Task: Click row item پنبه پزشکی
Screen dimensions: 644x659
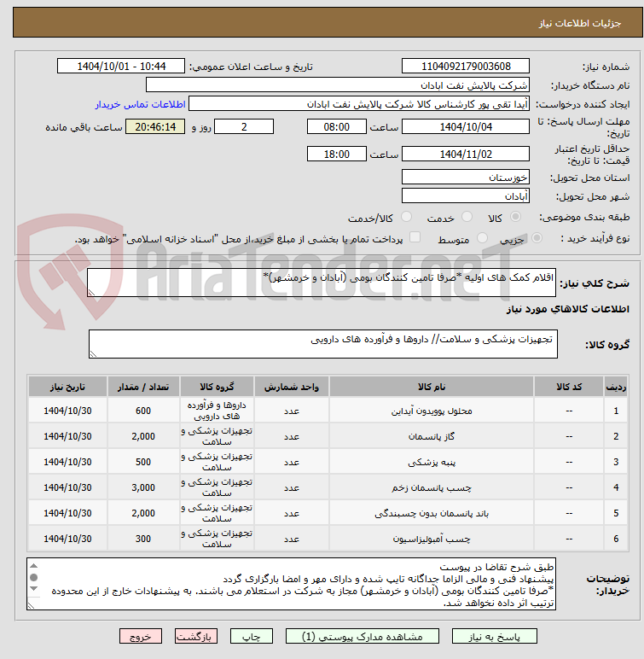Action: click(432, 462)
